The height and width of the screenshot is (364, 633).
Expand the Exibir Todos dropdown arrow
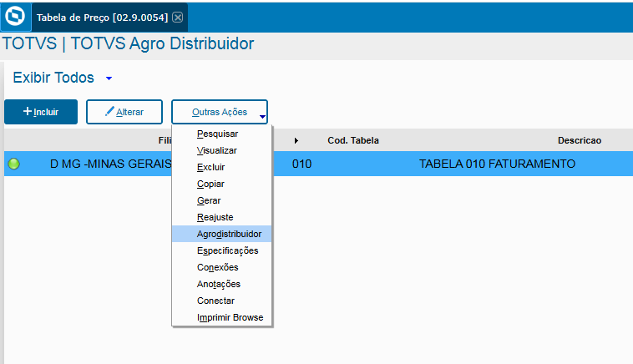(109, 78)
